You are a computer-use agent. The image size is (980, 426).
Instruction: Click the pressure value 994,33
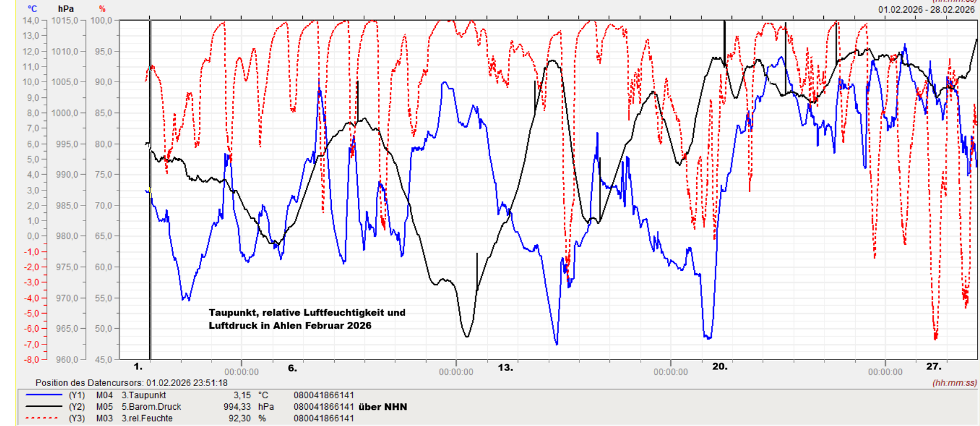(237, 407)
